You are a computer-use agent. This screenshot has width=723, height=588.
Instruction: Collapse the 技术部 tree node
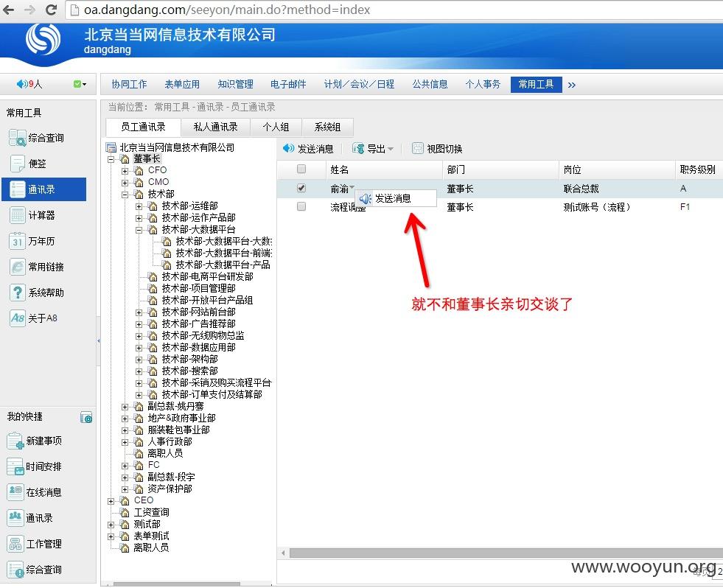[x=125, y=195]
